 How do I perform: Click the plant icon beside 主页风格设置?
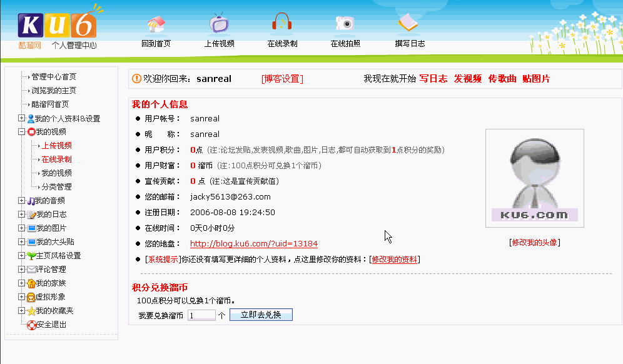(31, 256)
